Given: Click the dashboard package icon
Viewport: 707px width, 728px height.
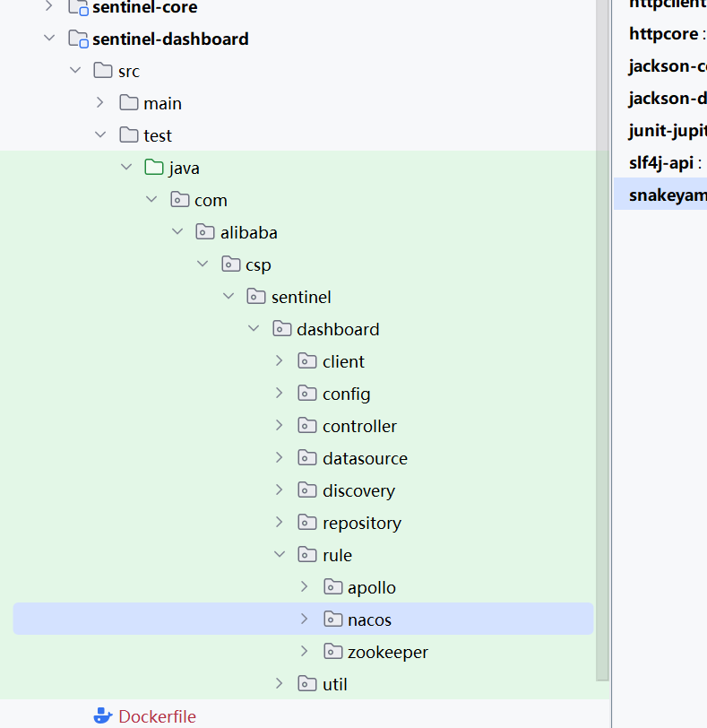Looking at the screenshot, I should [x=281, y=329].
